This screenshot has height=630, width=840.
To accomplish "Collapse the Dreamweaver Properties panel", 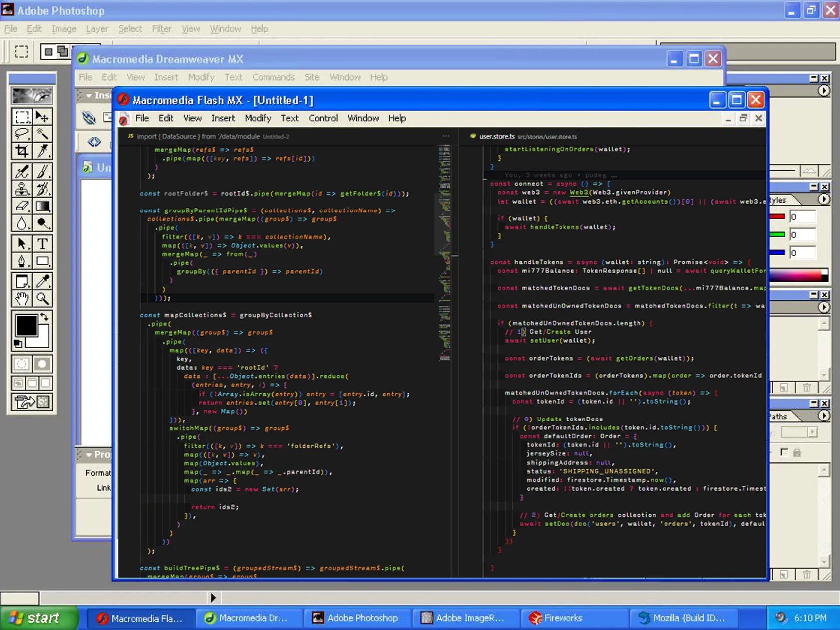I will pos(89,454).
